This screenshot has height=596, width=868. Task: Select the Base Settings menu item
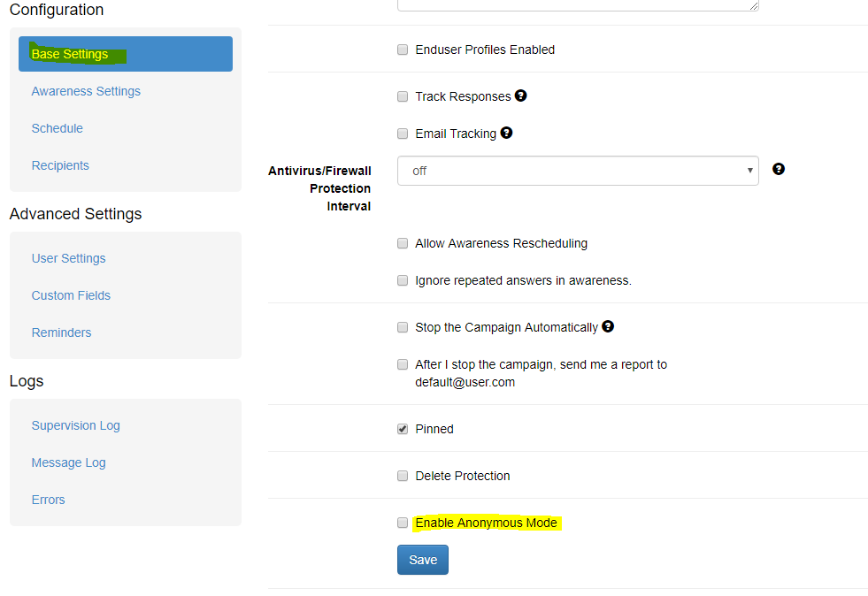pos(126,54)
